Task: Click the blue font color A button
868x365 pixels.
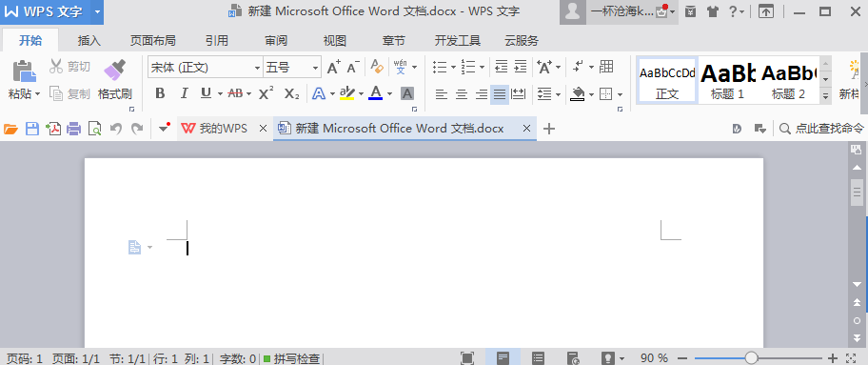Action: click(375, 93)
